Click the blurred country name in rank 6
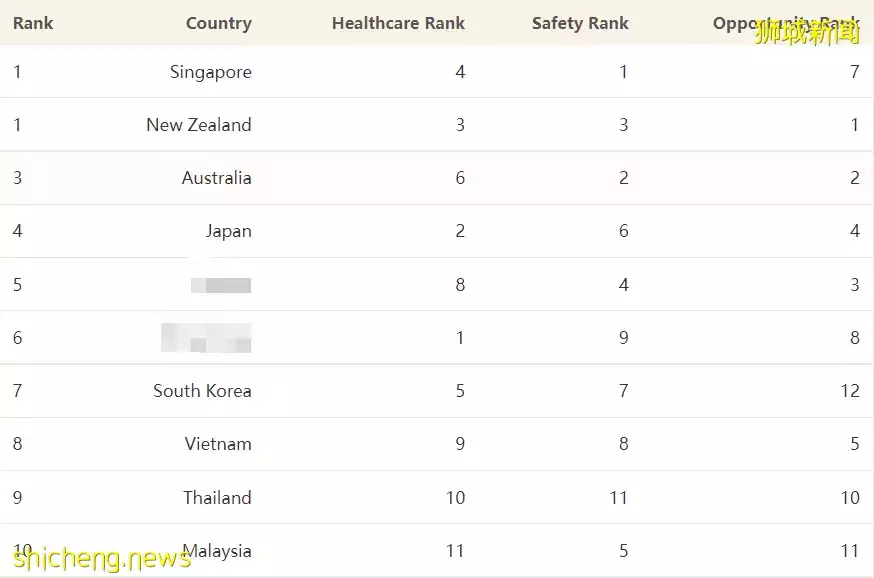 206,338
